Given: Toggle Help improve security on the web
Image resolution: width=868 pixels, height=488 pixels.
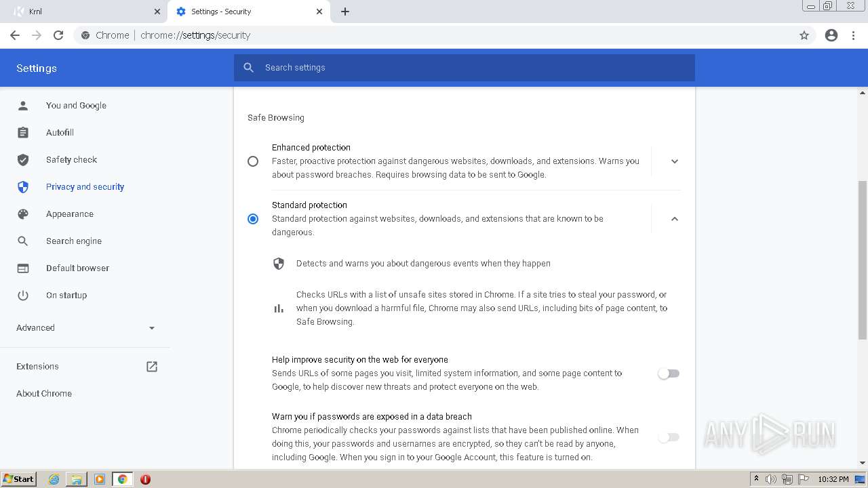Looking at the screenshot, I should (x=669, y=373).
